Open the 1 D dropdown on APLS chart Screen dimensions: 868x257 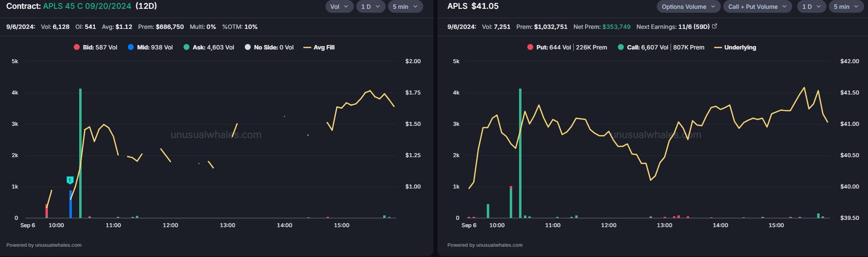[x=811, y=7]
